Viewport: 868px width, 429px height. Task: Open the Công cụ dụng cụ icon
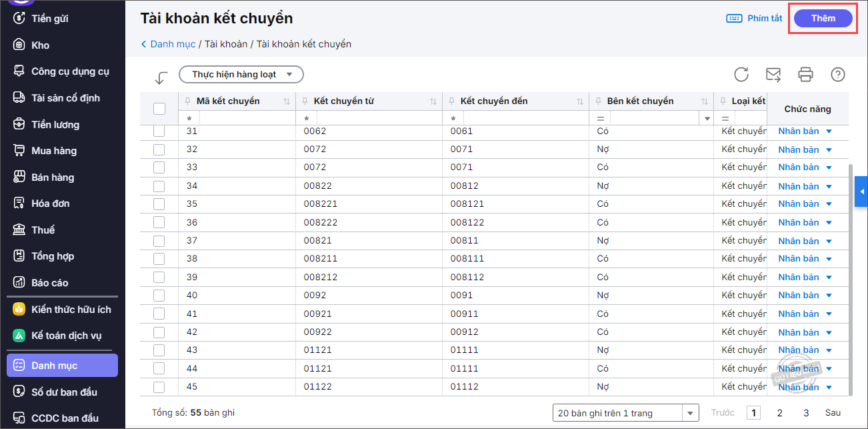tap(19, 71)
